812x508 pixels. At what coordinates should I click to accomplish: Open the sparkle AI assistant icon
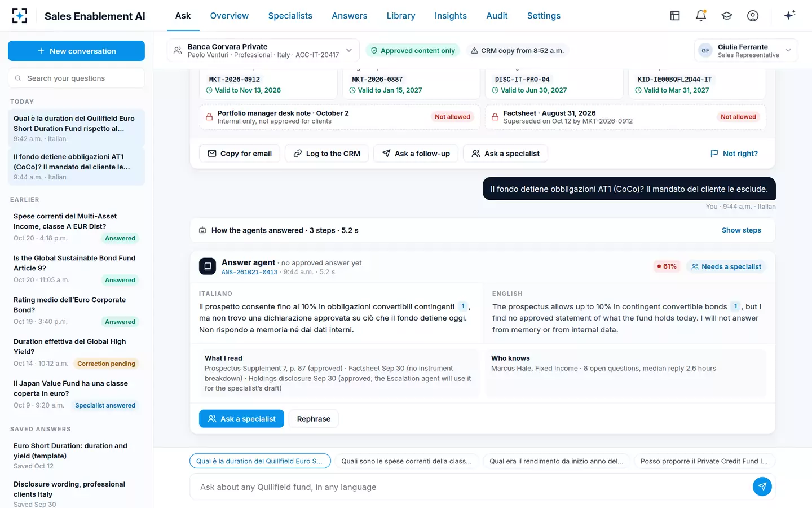coord(789,15)
